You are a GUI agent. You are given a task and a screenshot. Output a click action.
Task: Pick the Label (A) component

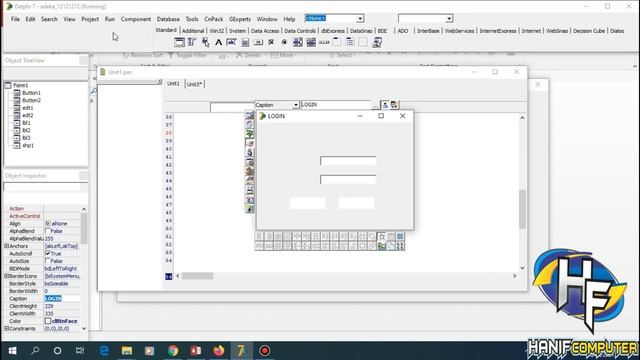click(218, 42)
